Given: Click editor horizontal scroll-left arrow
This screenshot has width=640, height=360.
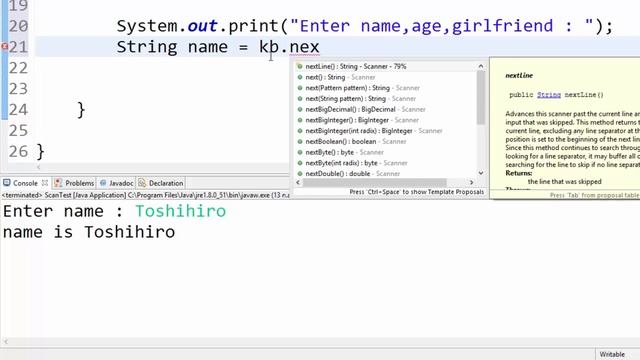Looking at the screenshot, I should coord(38,167).
